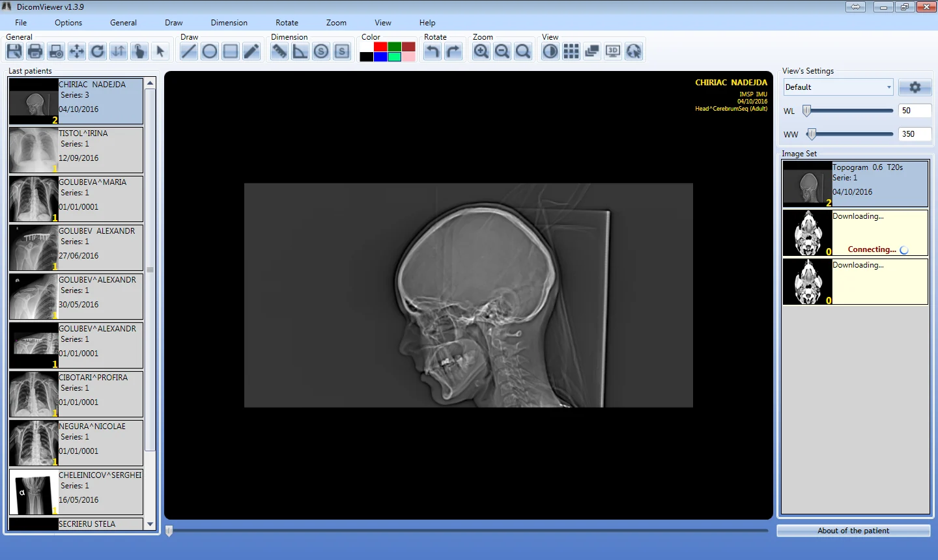Select patient CIBOTARI^PROFIRA entry
The image size is (938, 560).
[76, 394]
